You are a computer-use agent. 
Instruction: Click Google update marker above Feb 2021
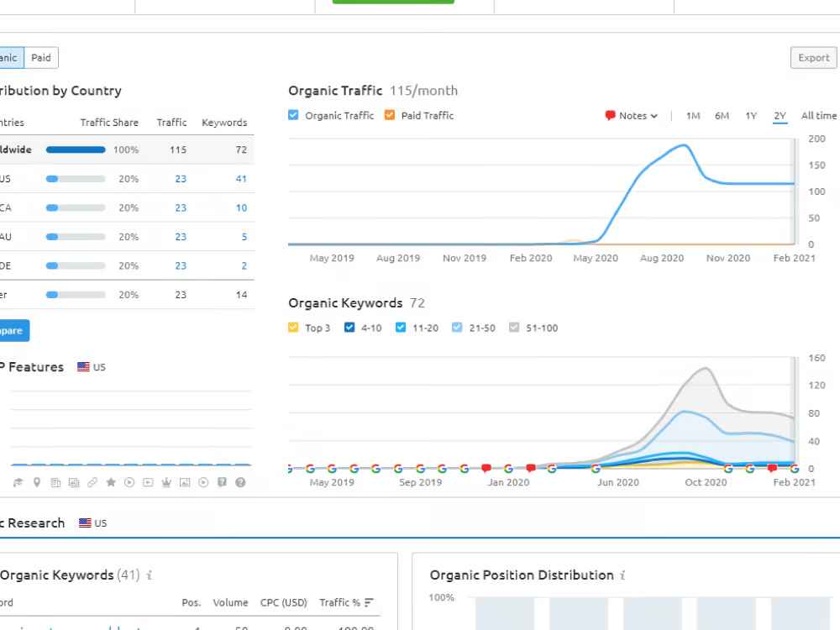pos(794,469)
